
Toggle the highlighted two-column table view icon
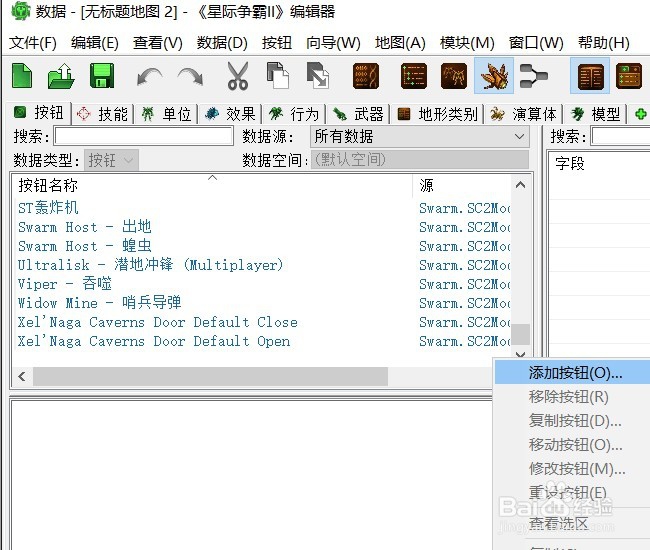(x=590, y=76)
